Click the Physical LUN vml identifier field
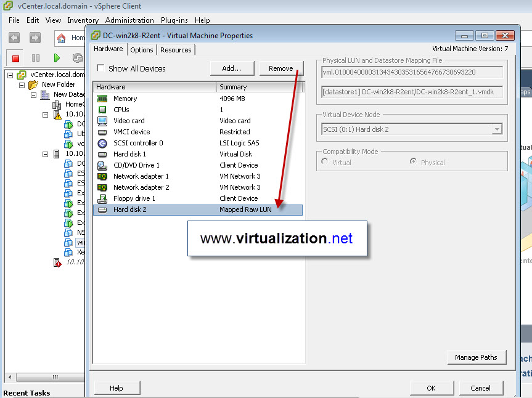 click(x=412, y=72)
